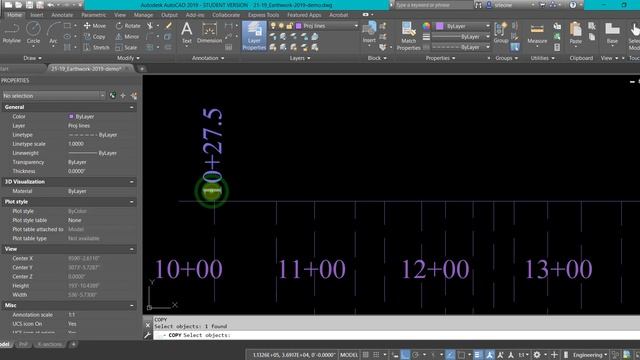Image resolution: width=640 pixels, height=360 pixels.
Task: Click the MODEL button in status bar
Action: [x=349, y=355]
